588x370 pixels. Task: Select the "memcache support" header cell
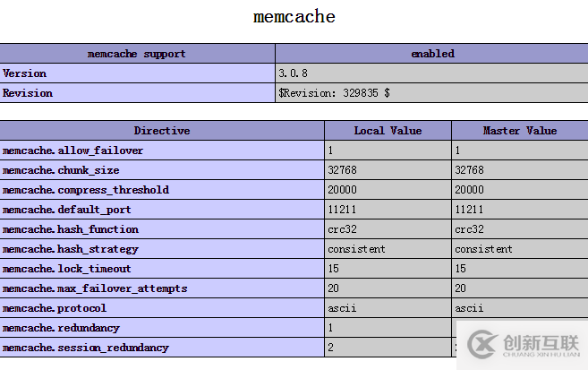tap(137, 54)
